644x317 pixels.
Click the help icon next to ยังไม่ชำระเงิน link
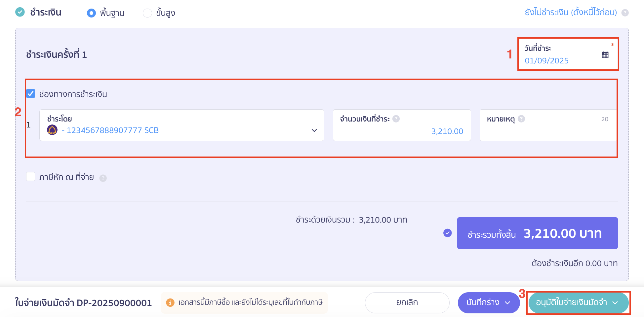[625, 12]
